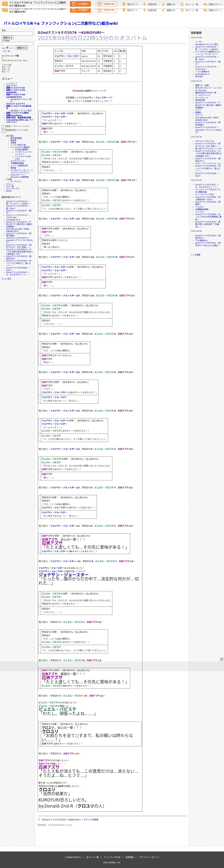Screen dimensions: 224x868
Task: Click the orange wiki編集中! button in the top bar
Action: pos(80,4)
